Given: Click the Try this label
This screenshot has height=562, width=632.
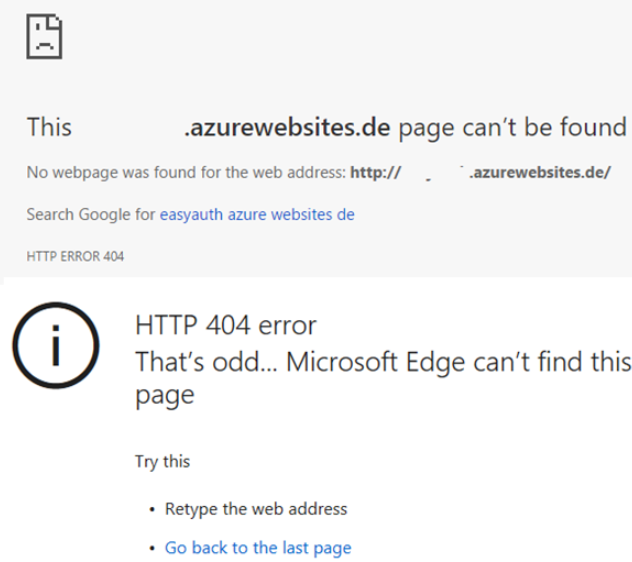Looking at the screenshot, I should pos(162,462).
